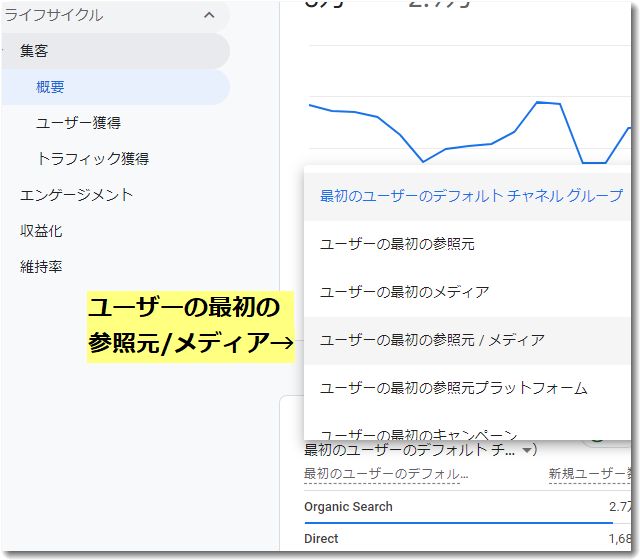Image resolution: width=640 pixels, height=560 pixels.
Task: Choose ユーザーの最初の参照元 from the list
Action: 397,244
